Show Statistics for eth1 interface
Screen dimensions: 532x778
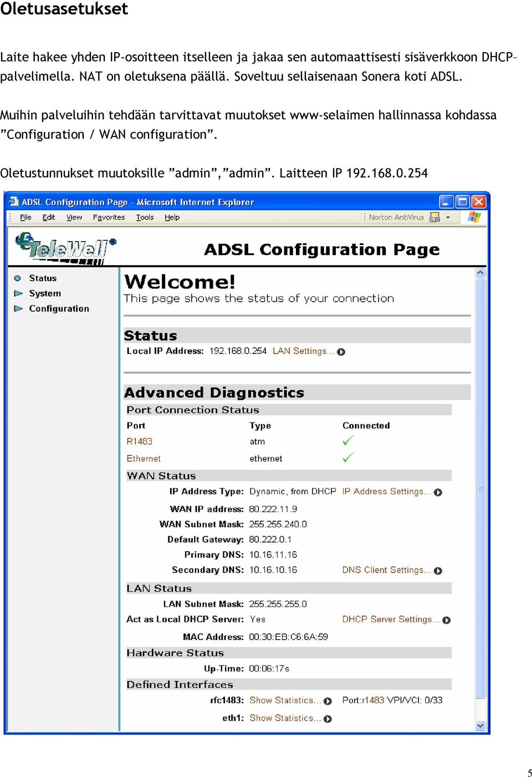click(285, 718)
